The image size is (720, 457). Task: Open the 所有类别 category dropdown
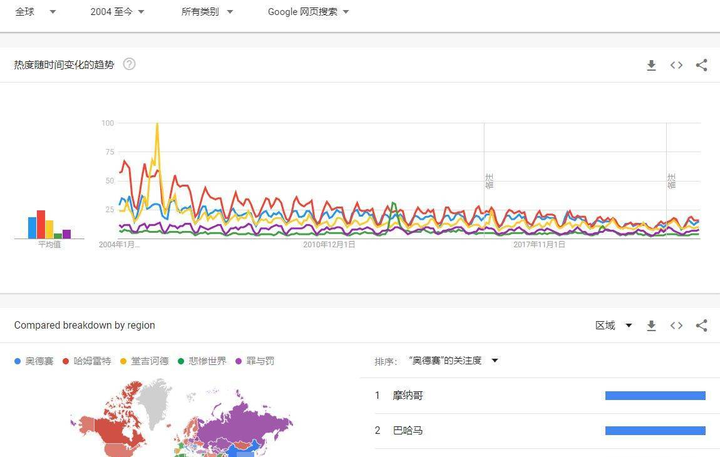(x=207, y=12)
